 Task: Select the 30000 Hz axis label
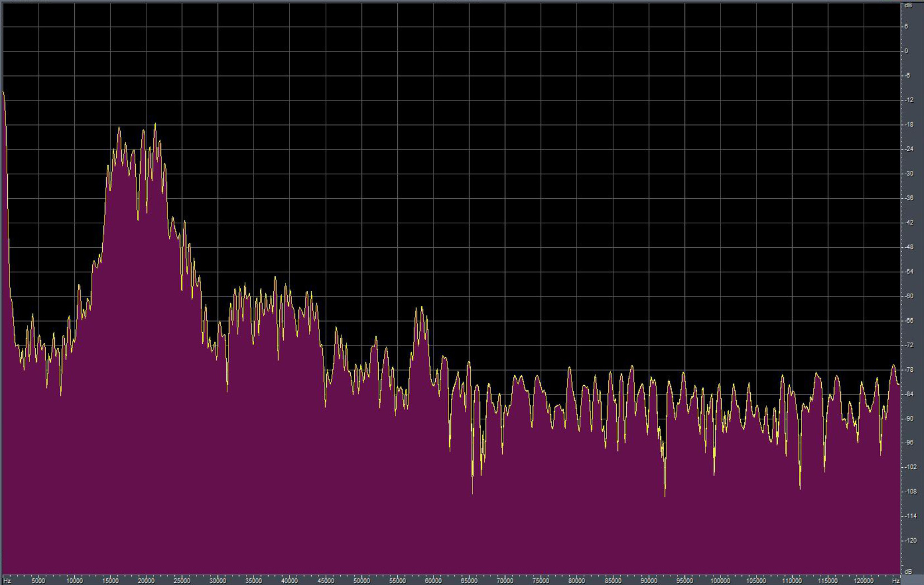217,581
